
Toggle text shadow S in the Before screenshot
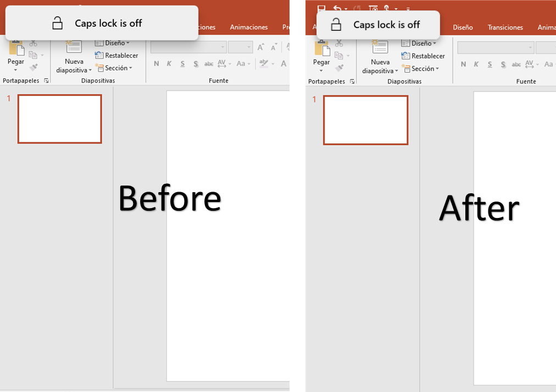coord(196,64)
